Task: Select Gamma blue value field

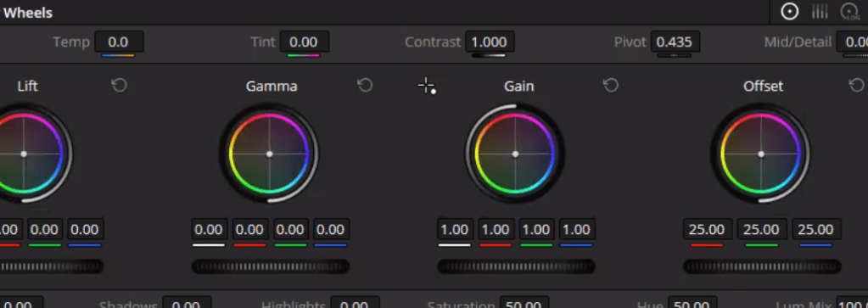Action: (331, 229)
